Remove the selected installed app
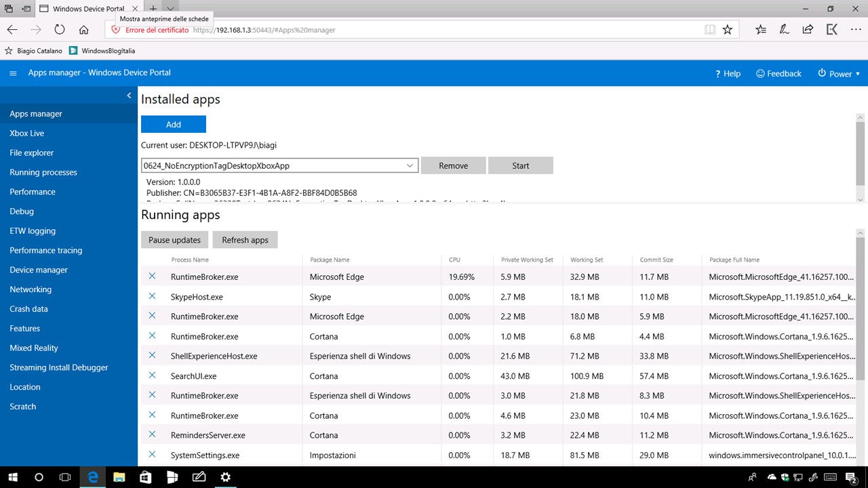Image resolution: width=868 pixels, height=488 pixels. pyautogui.click(x=454, y=165)
